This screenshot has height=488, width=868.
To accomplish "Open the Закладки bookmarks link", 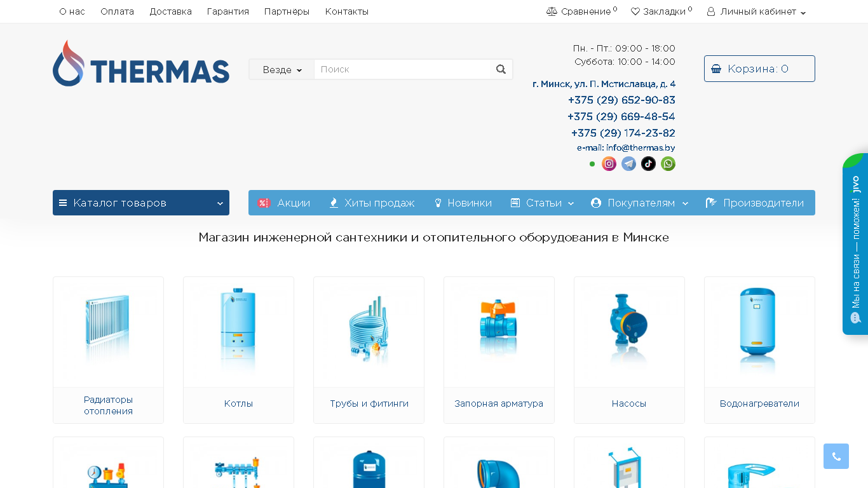I will pyautogui.click(x=661, y=11).
